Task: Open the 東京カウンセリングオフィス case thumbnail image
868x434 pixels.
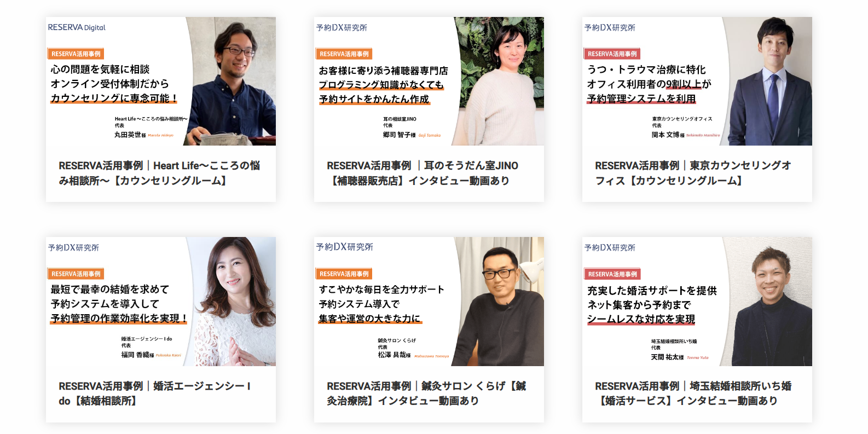Action: (697, 81)
